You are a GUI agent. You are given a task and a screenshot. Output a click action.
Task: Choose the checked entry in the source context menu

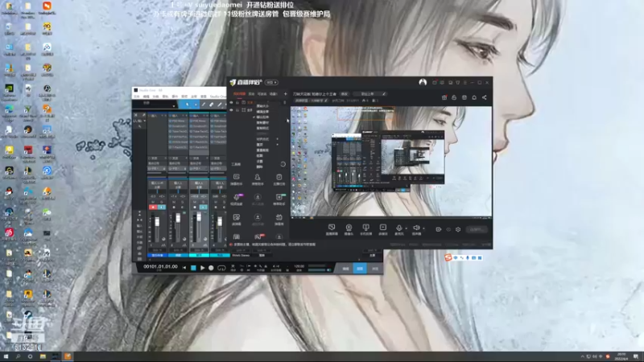tap(263, 117)
